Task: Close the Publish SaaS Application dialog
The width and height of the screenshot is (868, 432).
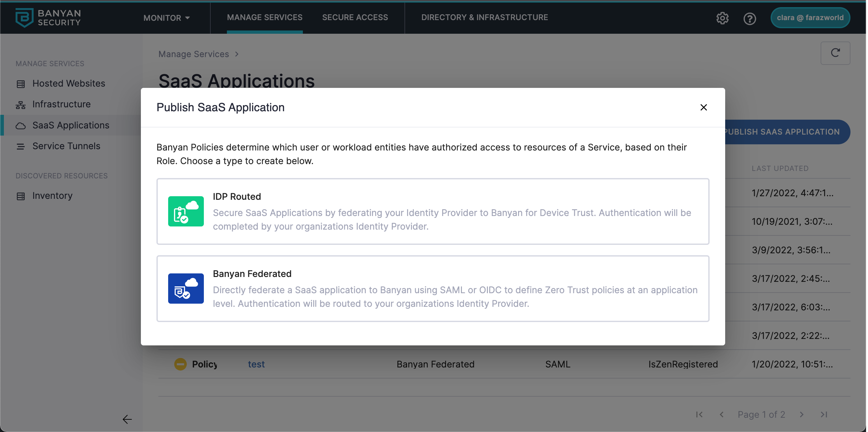Action: [703, 107]
